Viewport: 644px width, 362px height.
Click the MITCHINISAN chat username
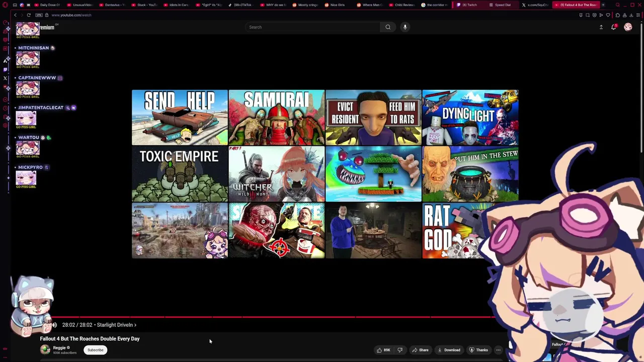point(33,48)
